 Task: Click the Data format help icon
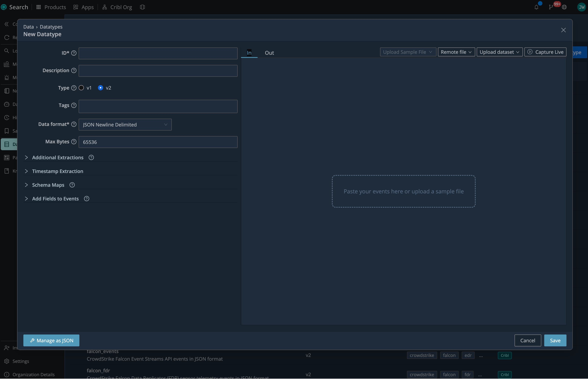coord(74,125)
